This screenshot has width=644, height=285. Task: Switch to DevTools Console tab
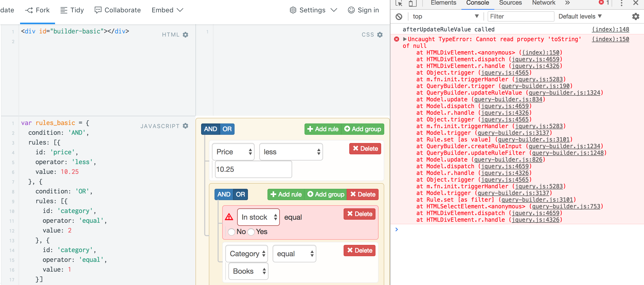click(x=478, y=3)
